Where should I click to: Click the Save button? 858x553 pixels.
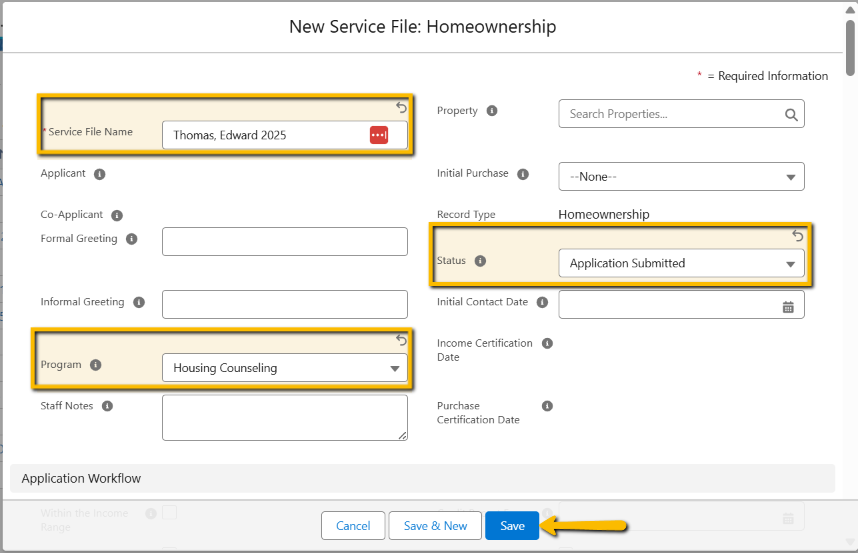pyautogui.click(x=512, y=526)
